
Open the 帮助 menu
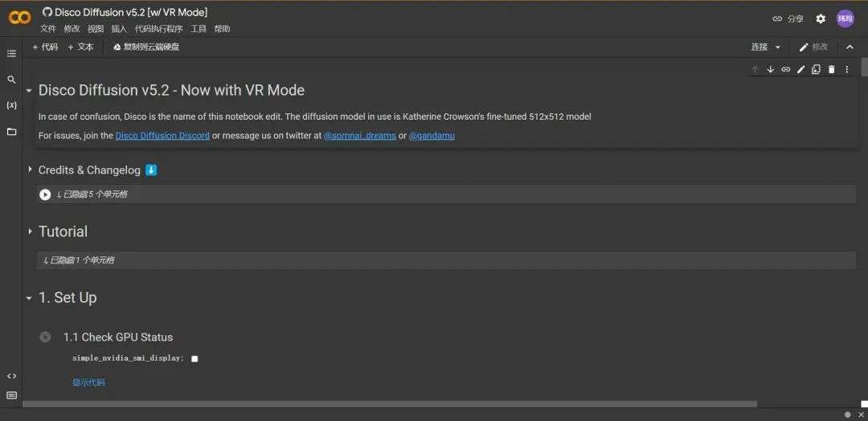click(222, 29)
